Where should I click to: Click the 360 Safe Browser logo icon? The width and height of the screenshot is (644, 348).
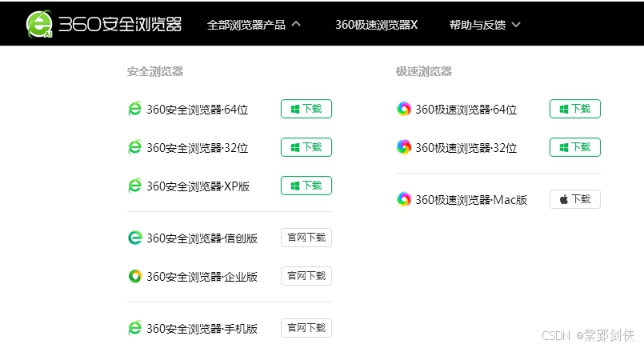39,24
